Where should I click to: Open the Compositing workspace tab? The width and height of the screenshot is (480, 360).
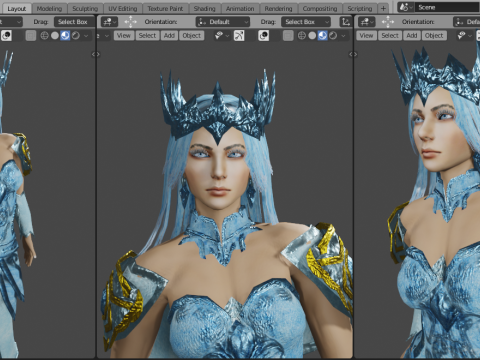tap(320, 8)
